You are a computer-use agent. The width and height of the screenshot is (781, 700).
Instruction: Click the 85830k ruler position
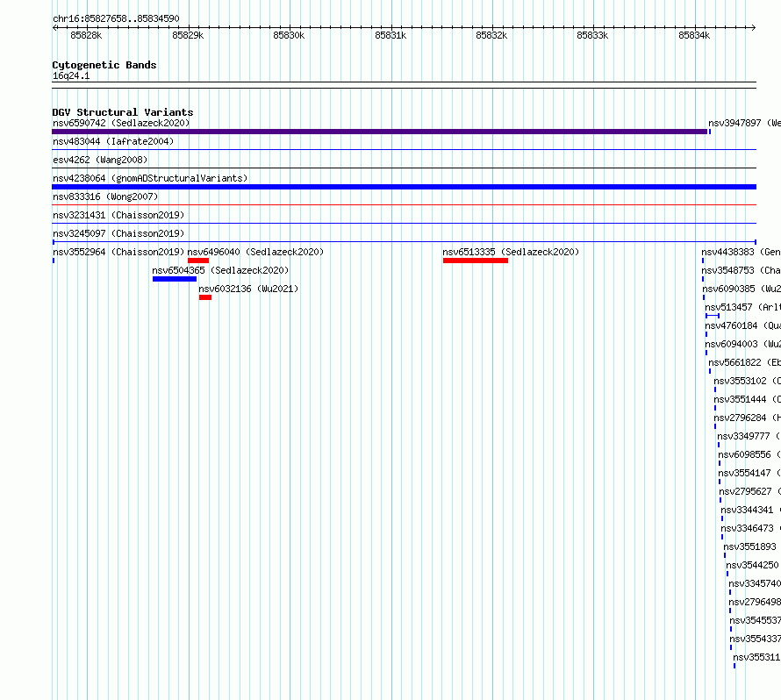click(289, 35)
